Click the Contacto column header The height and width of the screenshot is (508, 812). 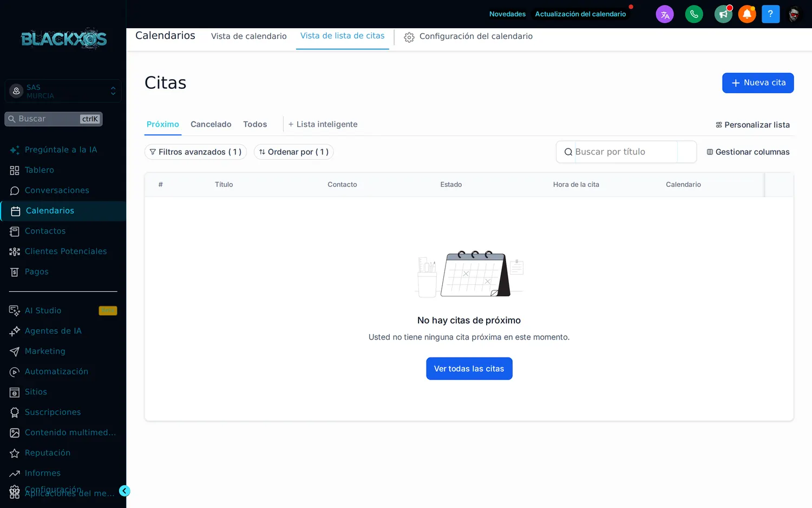(x=342, y=185)
